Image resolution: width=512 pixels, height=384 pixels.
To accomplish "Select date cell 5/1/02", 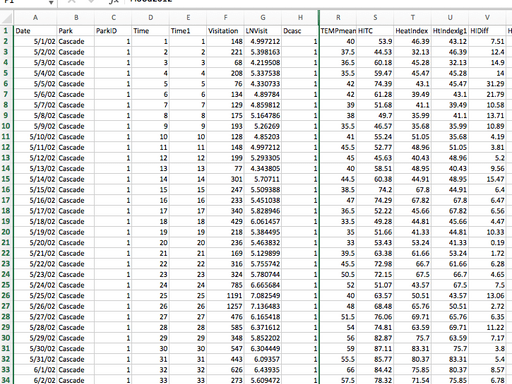I will 35,42.
